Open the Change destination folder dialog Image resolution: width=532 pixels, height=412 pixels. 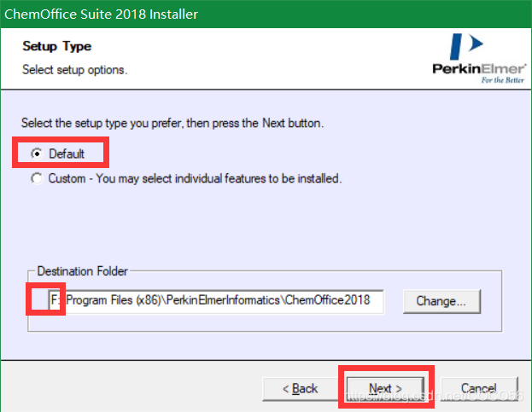pos(441,301)
